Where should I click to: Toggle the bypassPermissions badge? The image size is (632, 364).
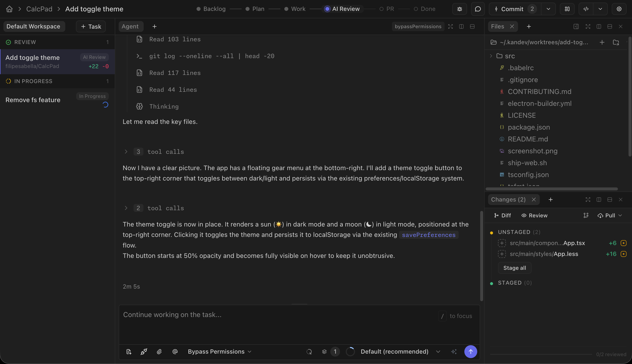(x=418, y=26)
